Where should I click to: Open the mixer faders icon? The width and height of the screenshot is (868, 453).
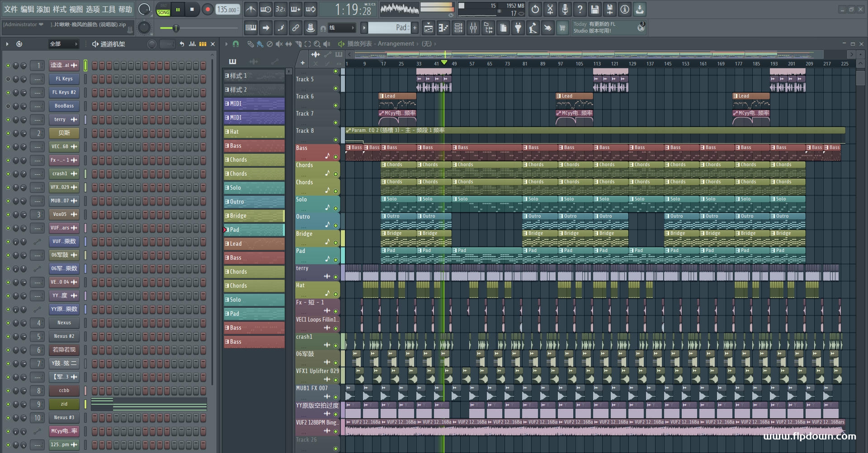click(473, 28)
